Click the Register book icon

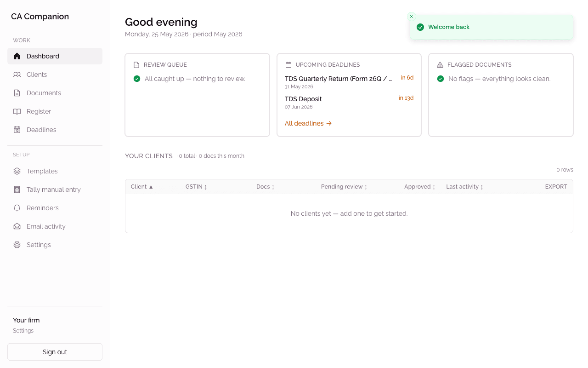pos(17,111)
